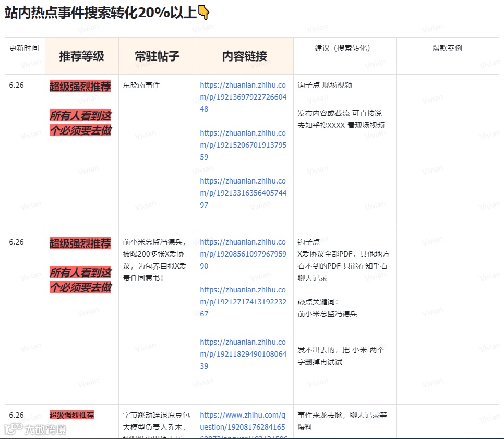Viewport: 504px width, 439px height.
Task: Click the heading 站内热点事件搜索转化20%以上
Action: point(100,13)
